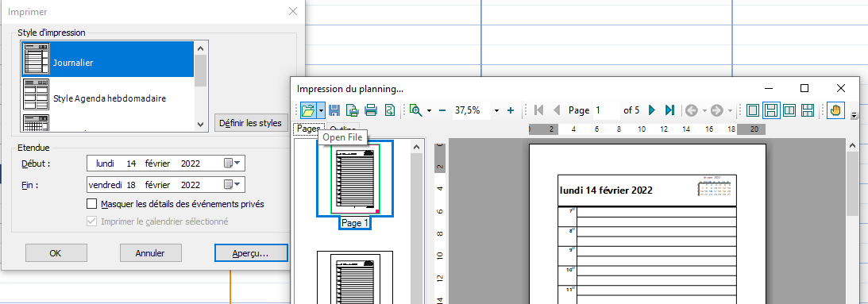Select the hand pan tool

835,110
